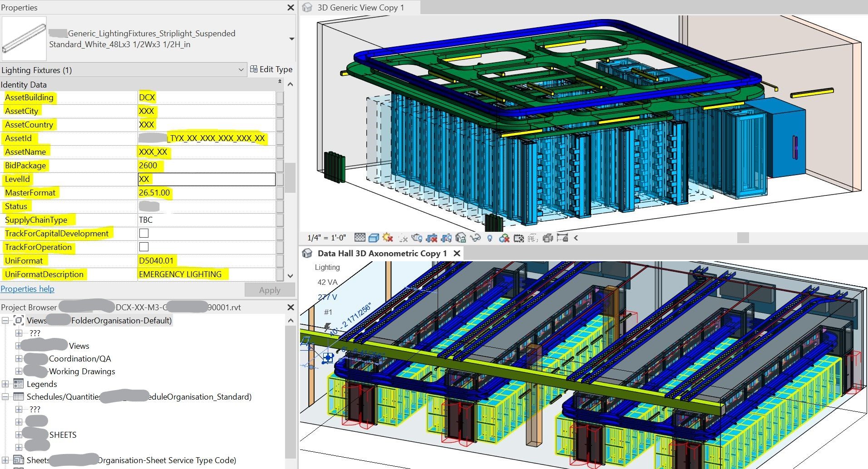Open the Properties help link
868x469 pixels.
(x=27, y=289)
